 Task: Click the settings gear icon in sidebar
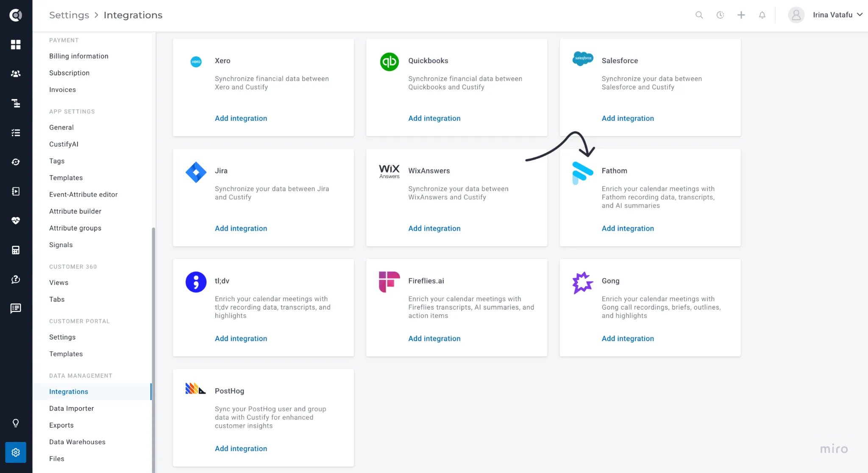point(16,453)
